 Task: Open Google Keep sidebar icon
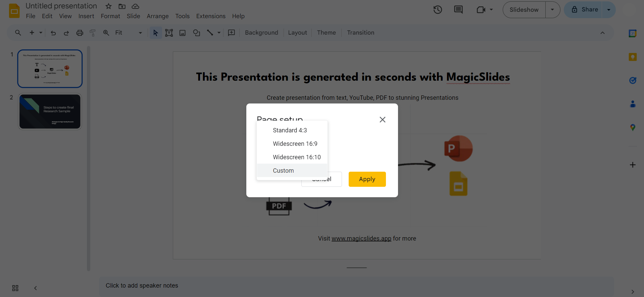point(633,57)
